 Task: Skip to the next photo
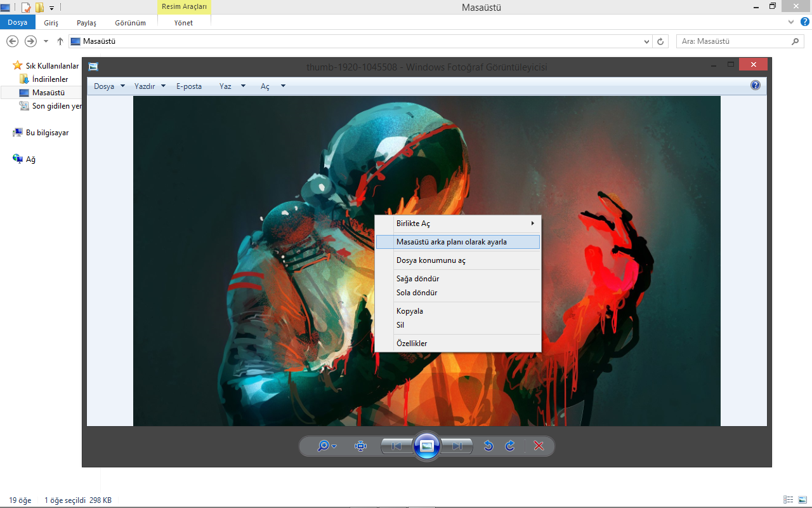click(x=457, y=446)
